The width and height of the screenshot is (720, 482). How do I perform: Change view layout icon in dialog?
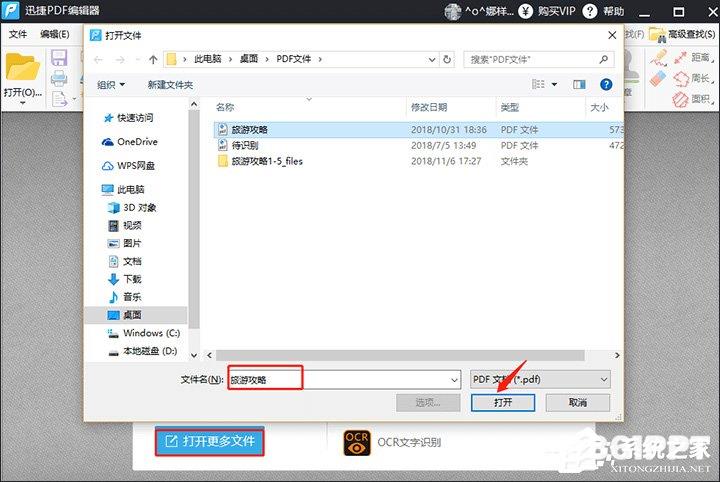pos(538,84)
